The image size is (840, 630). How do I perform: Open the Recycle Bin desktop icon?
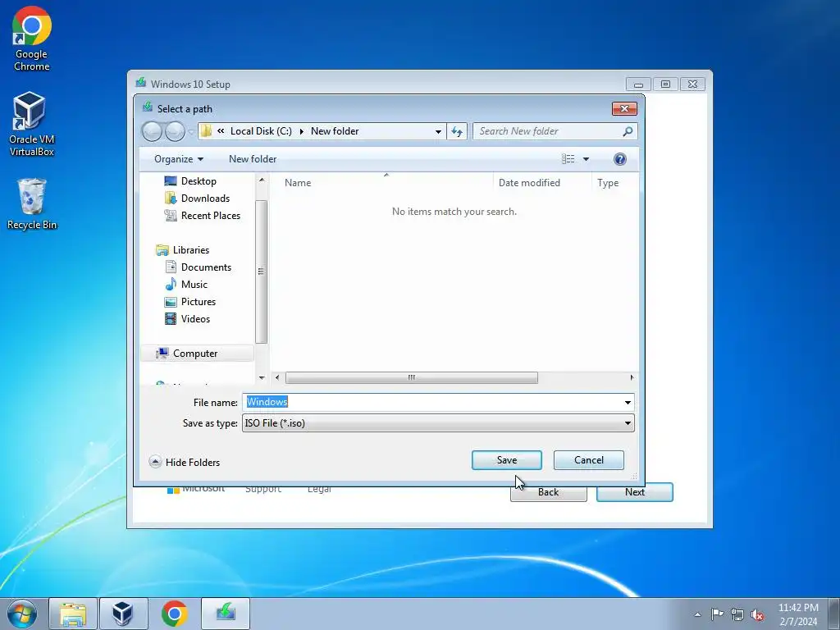32,204
